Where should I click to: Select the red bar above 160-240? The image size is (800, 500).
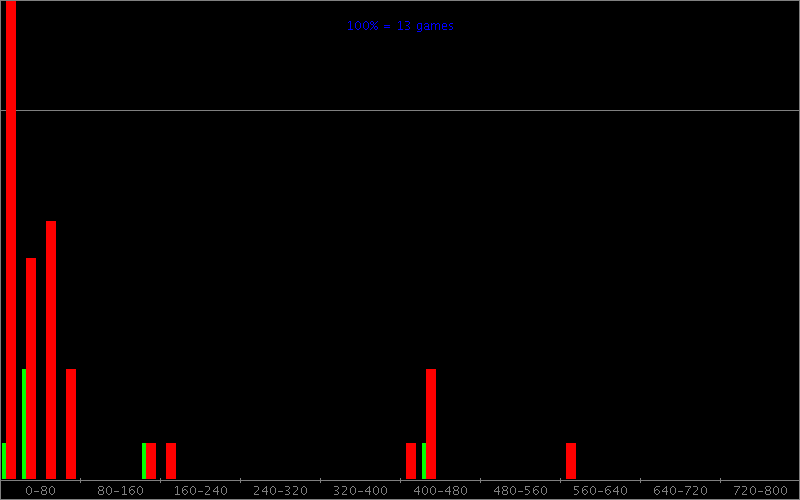click(171, 461)
